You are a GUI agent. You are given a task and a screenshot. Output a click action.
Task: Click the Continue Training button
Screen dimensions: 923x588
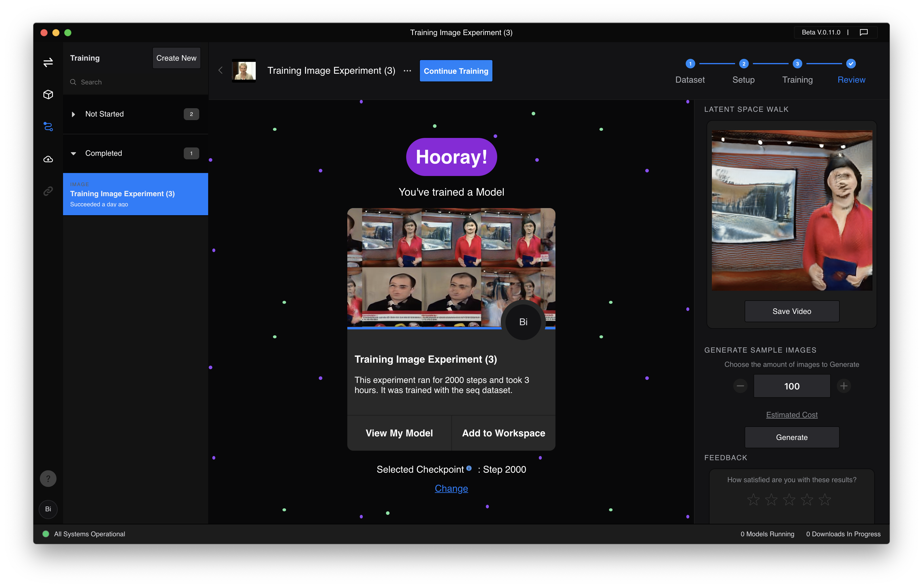click(456, 71)
